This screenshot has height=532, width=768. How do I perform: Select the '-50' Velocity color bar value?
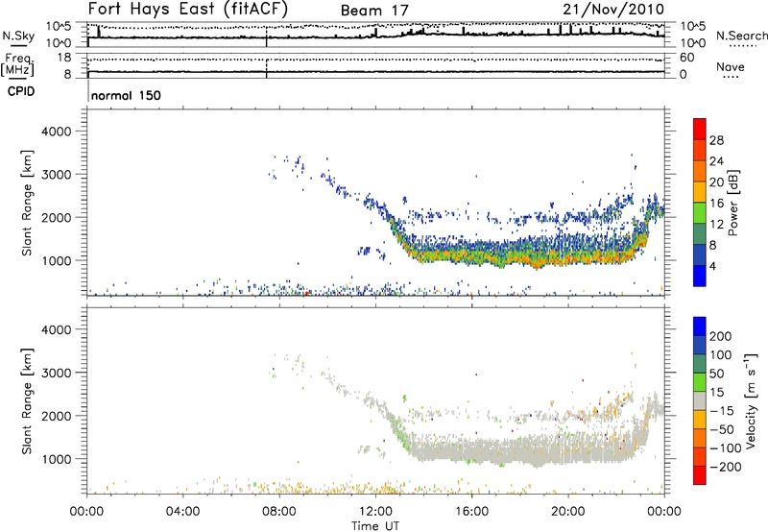point(722,429)
